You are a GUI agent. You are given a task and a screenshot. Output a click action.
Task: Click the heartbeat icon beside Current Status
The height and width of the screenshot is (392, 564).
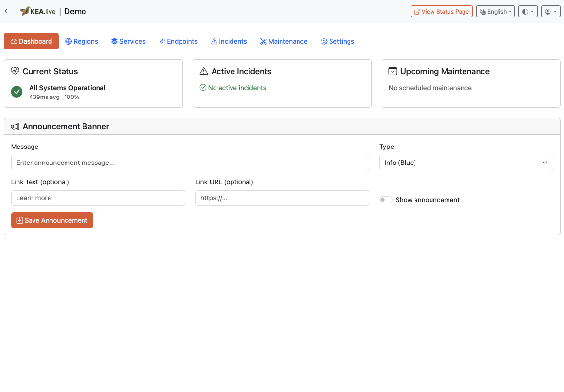pos(15,71)
